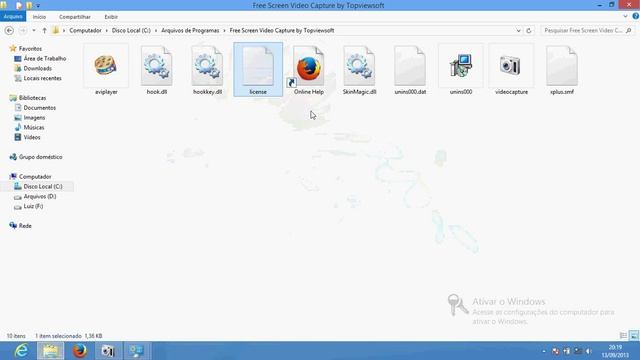This screenshot has width=640, height=360.
Task: Open Músicas library
Action: (33, 127)
